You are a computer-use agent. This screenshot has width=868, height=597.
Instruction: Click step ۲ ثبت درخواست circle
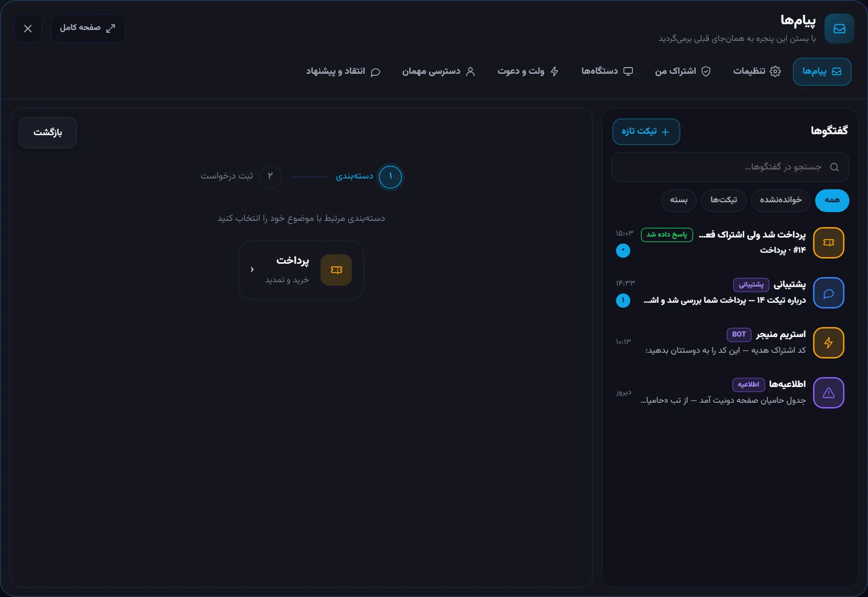(x=270, y=177)
